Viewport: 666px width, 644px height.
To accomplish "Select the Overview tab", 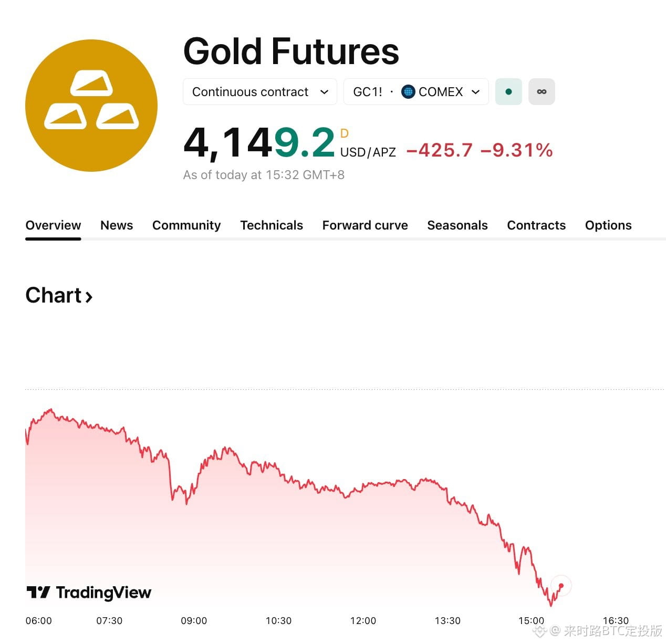I will coord(53,225).
